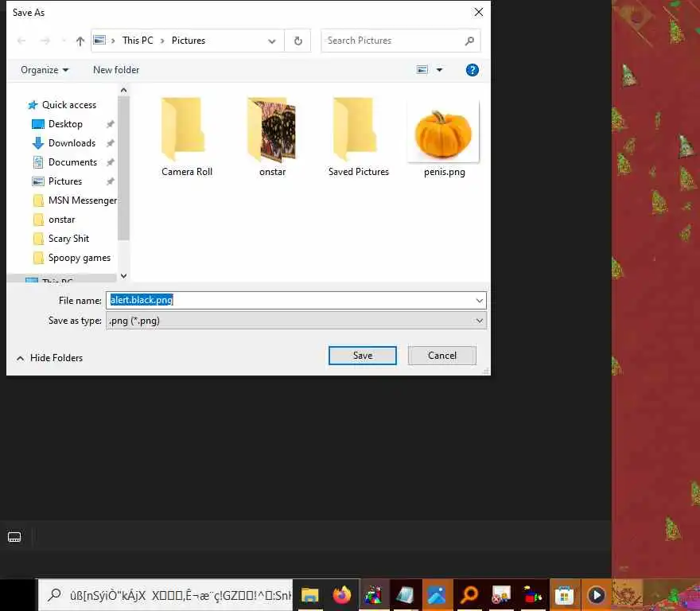Select the pumpkin image file penis.png
Image resolution: width=700 pixels, height=611 pixels.
tap(444, 137)
